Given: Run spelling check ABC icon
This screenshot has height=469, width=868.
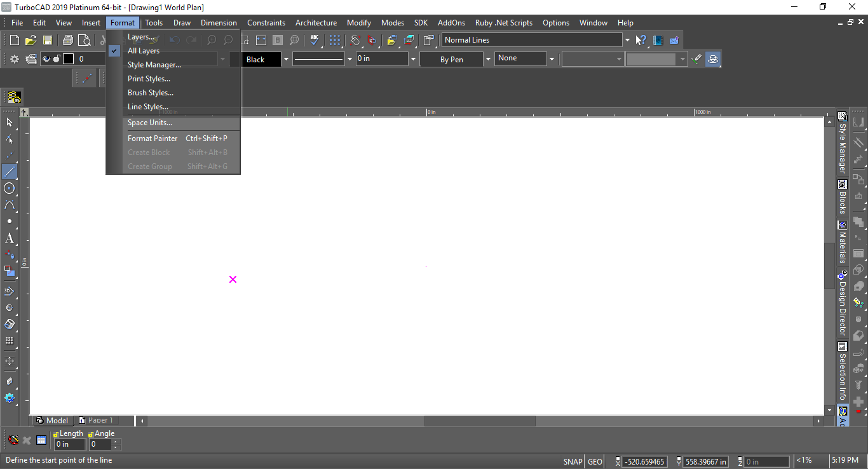Looking at the screenshot, I should tap(315, 40).
